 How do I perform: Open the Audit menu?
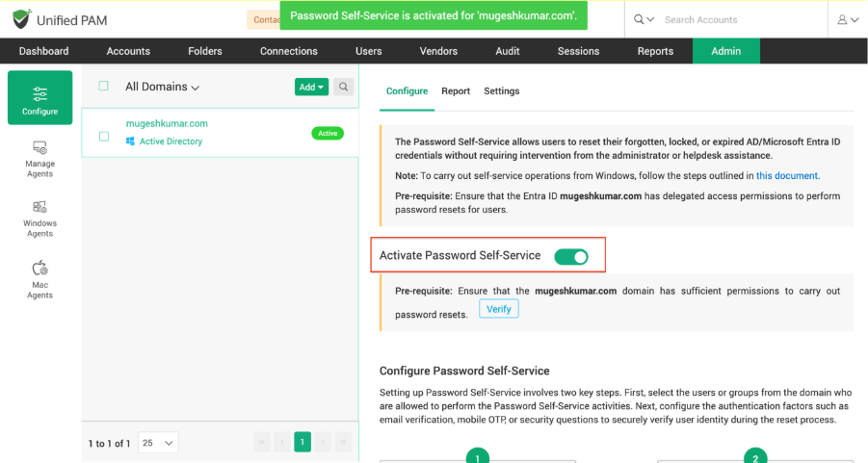tap(510, 51)
